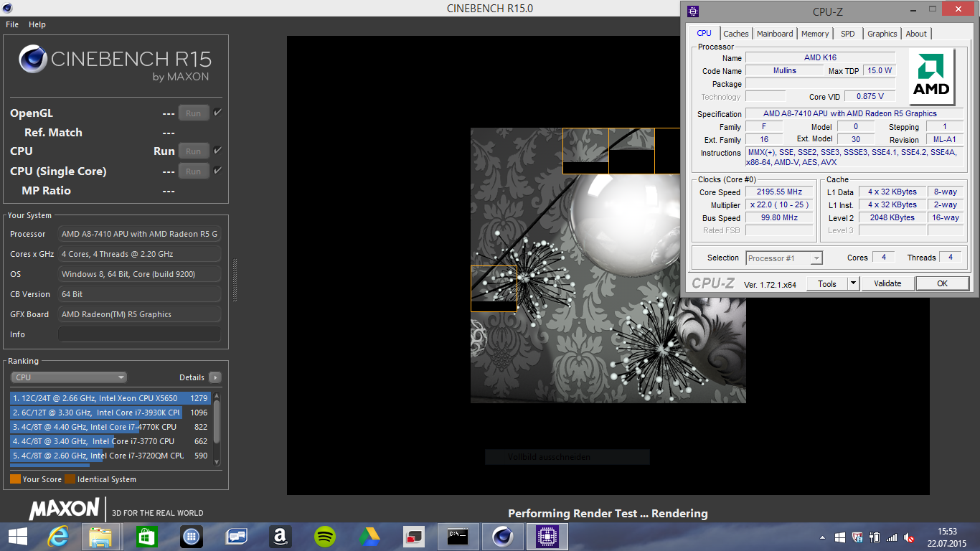Open the Amazon taskbar icon
The height and width of the screenshot is (551, 980).
click(281, 536)
